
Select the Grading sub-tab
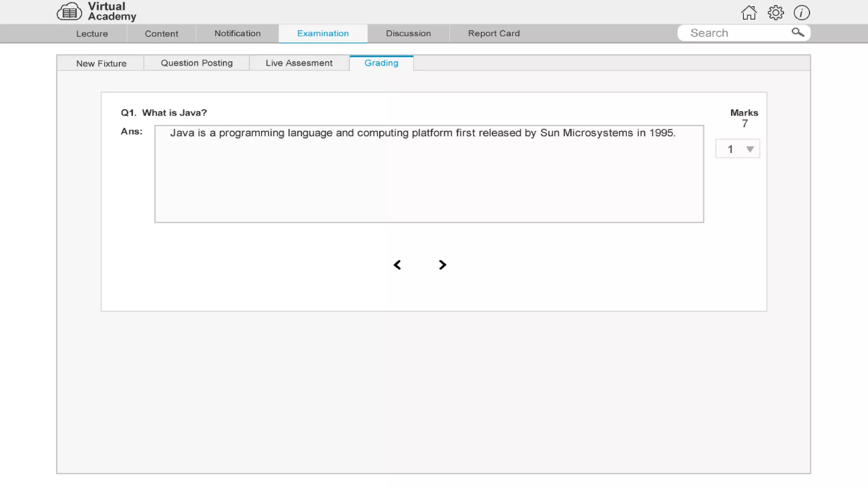381,63
